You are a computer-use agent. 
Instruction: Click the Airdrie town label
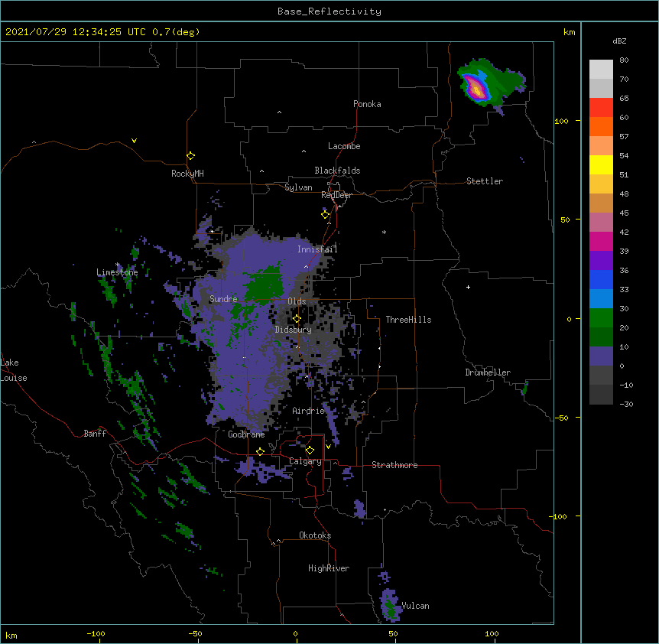308,411
